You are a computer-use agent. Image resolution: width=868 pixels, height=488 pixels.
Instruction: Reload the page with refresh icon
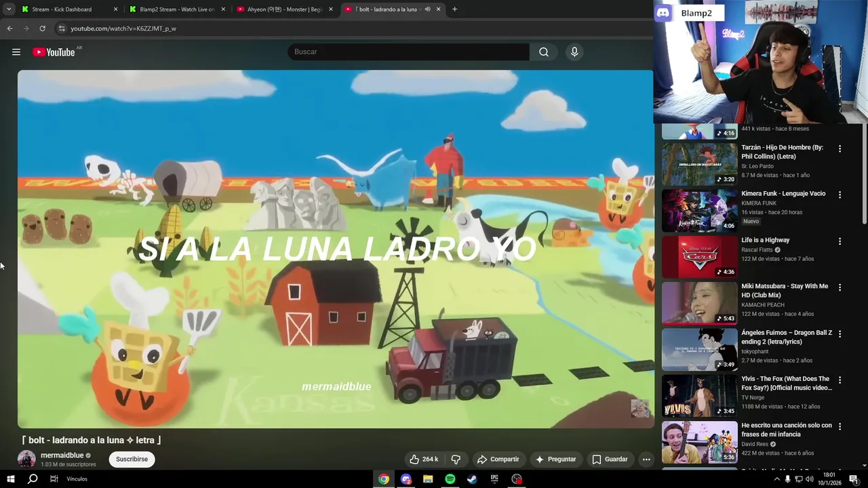pos(42,28)
